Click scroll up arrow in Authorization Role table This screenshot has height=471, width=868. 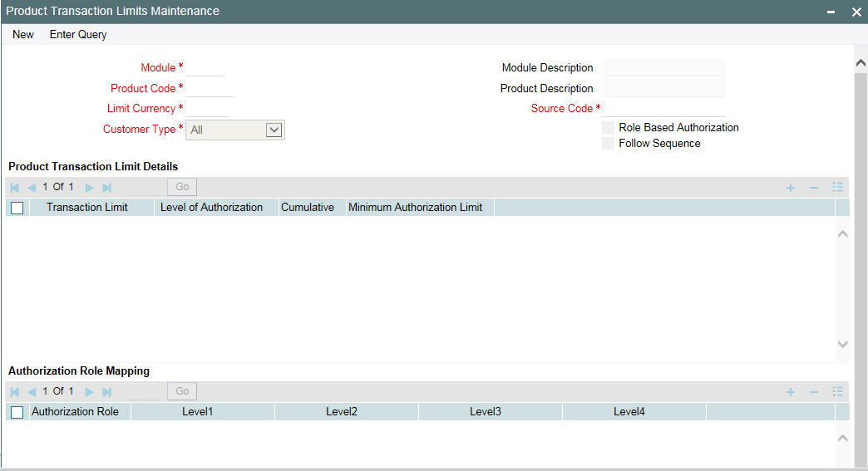pyautogui.click(x=842, y=439)
